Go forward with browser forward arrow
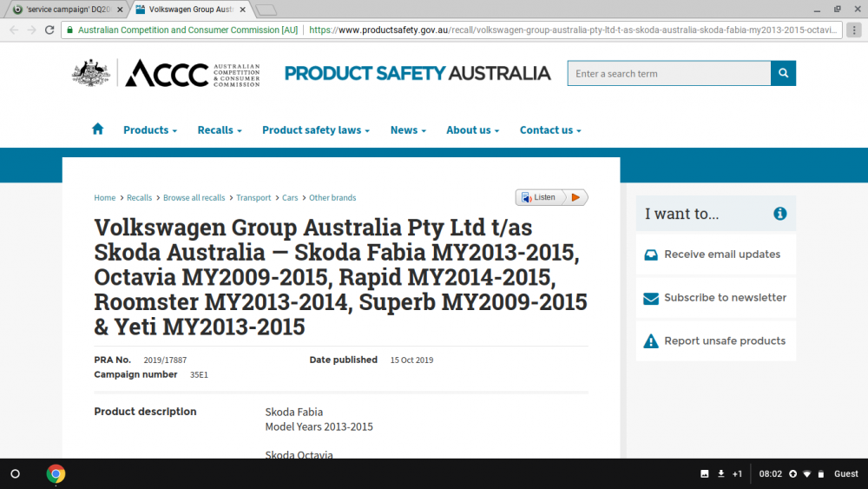Image resolution: width=868 pixels, height=489 pixels. click(31, 30)
